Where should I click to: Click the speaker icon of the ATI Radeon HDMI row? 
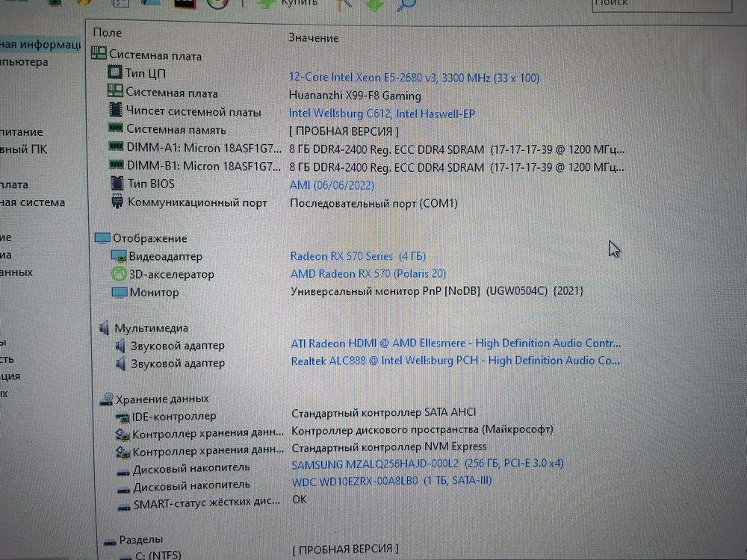click(x=120, y=346)
